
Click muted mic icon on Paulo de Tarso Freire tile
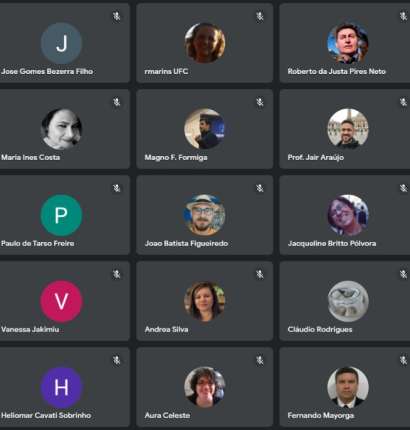116,188
